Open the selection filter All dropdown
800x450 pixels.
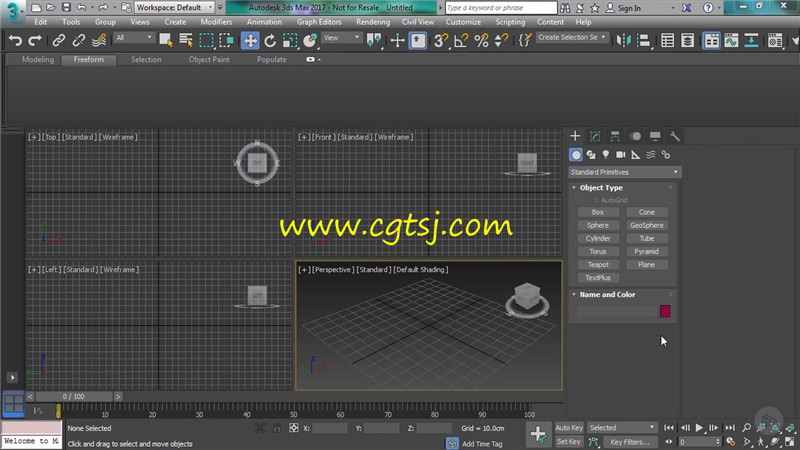tap(134, 38)
